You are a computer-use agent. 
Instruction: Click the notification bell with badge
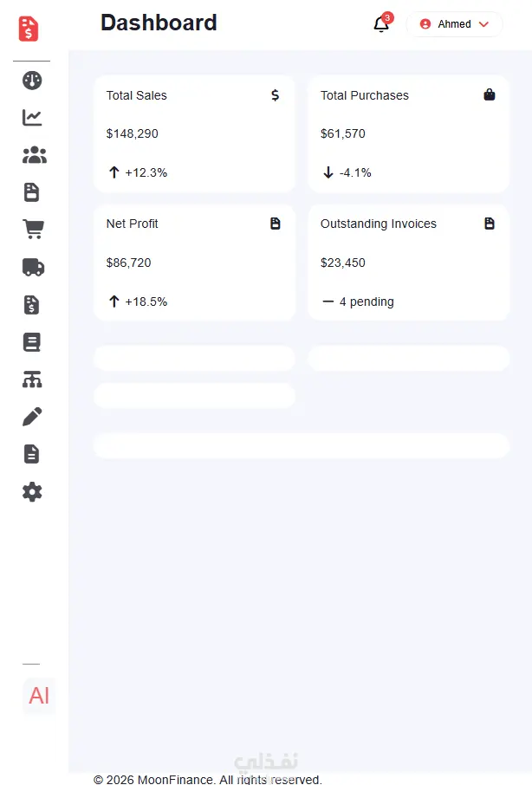pos(382,23)
